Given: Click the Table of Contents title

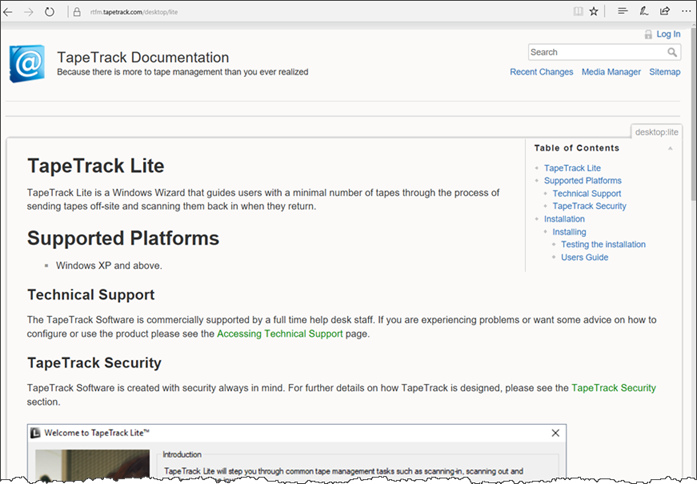Looking at the screenshot, I should 577,148.
